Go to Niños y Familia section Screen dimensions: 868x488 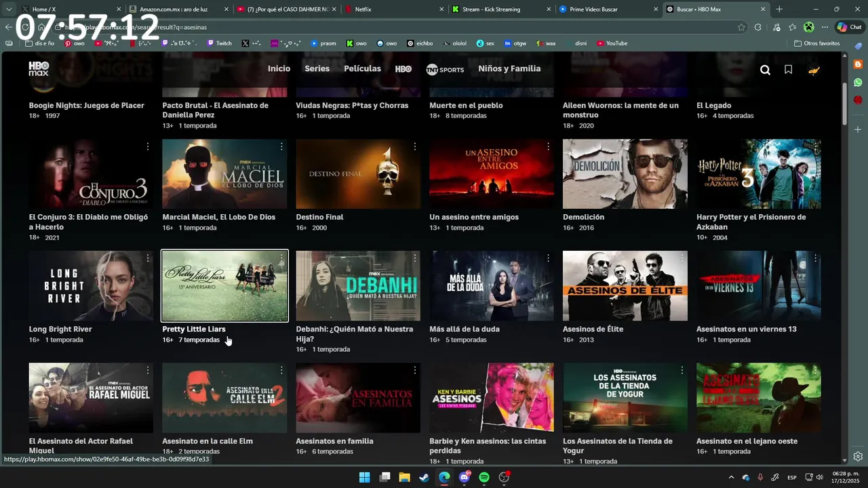click(509, 68)
